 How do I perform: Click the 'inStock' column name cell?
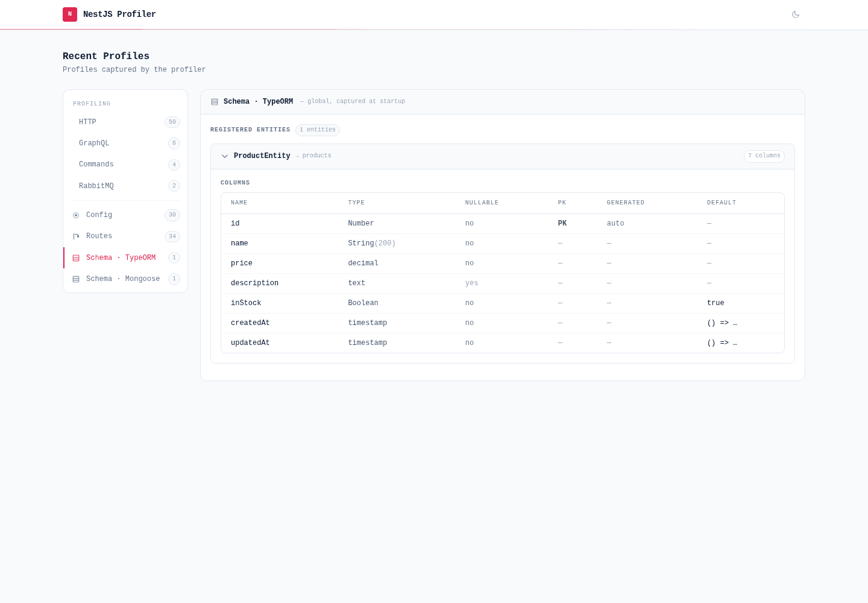pos(246,303)
